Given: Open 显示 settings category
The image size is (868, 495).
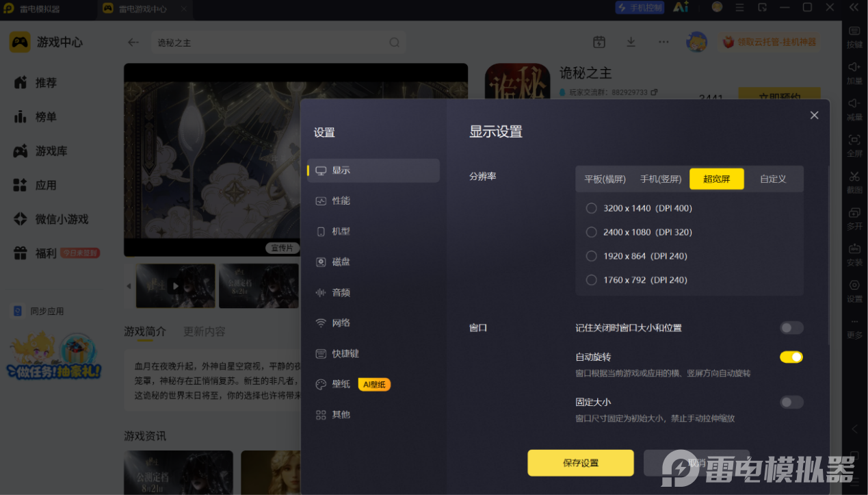Looking at the screenshot, I should point(373,170).
